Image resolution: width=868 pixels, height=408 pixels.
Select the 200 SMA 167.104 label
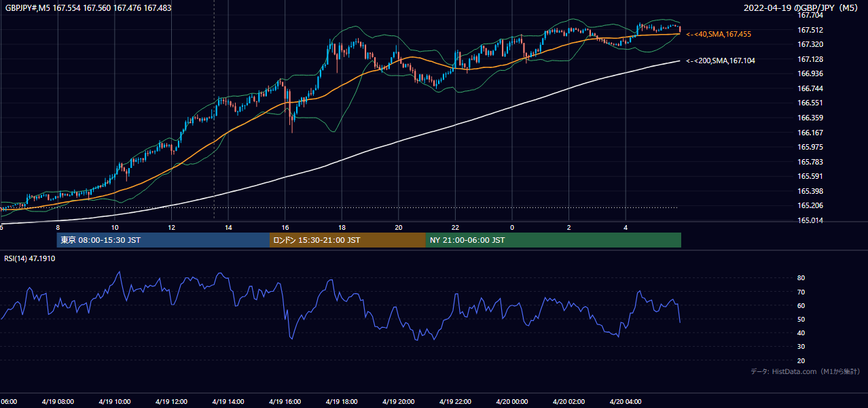click(721, 61)
